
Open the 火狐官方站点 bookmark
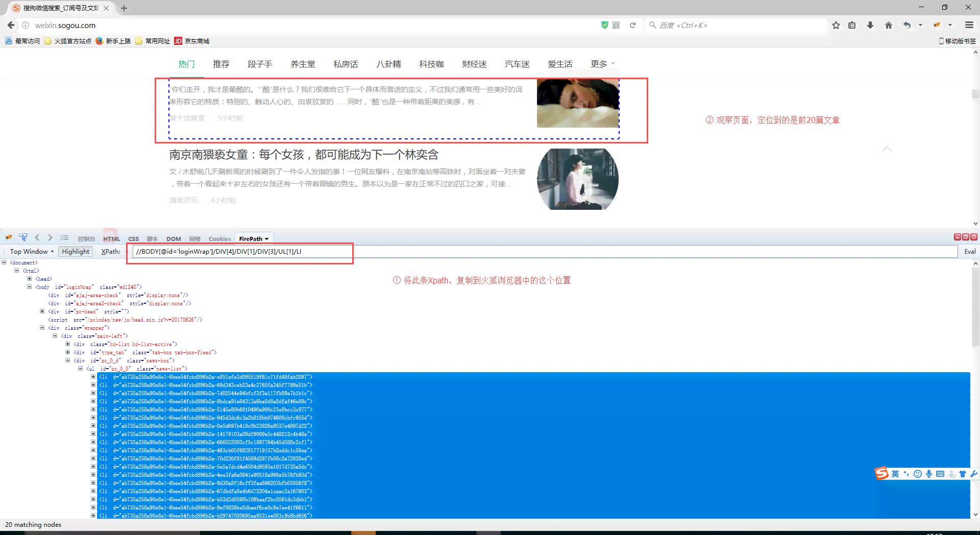click(68, 41)
